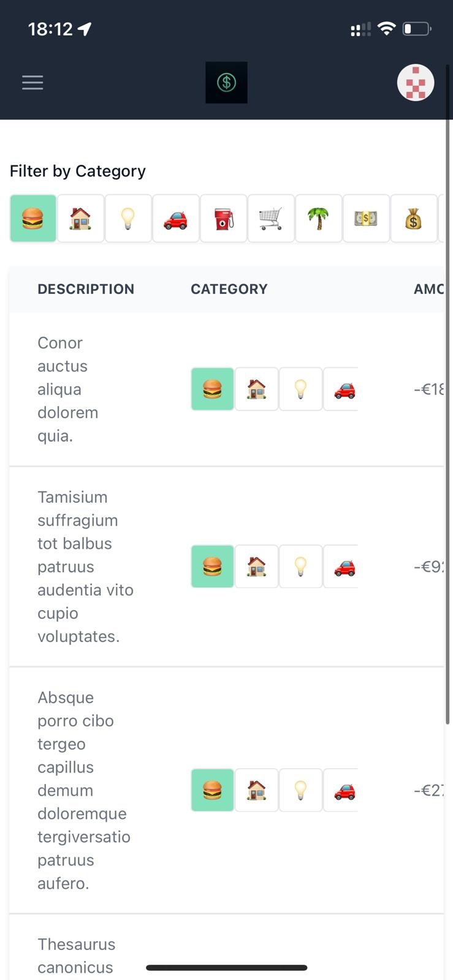This screenshot has height=980, width=453.
Task: Toggle the burger food category filter
Action: tap(33, 219)
